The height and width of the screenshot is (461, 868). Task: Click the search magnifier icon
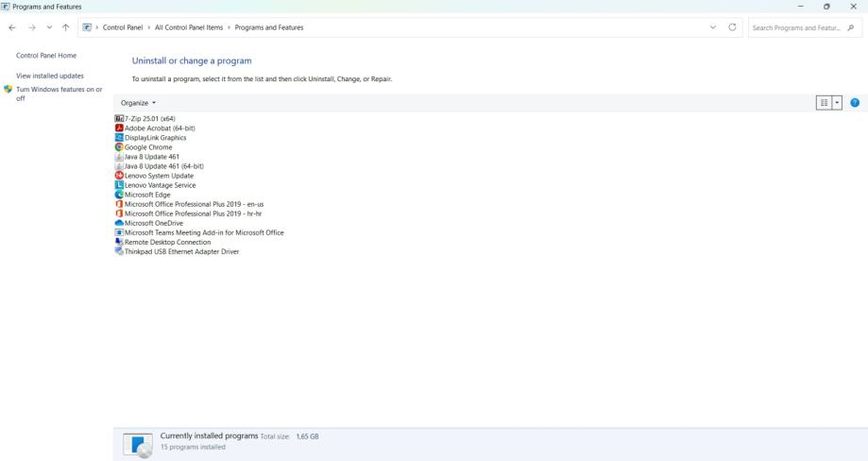coord(851,27)
